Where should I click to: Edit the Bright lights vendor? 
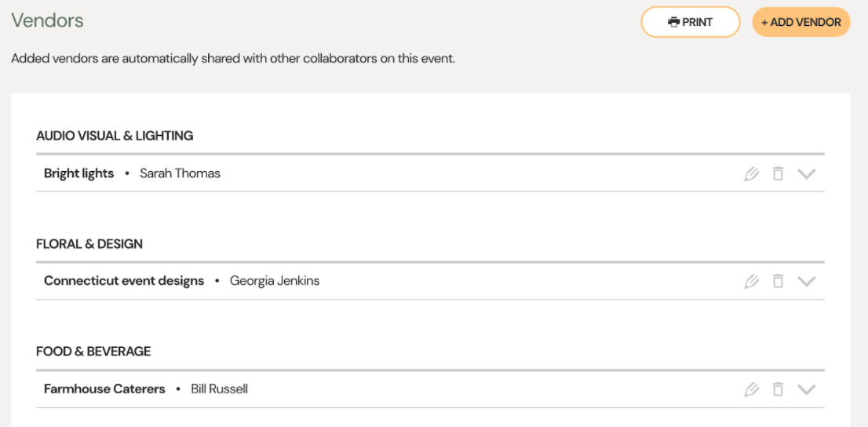click(x=751, y=174)
